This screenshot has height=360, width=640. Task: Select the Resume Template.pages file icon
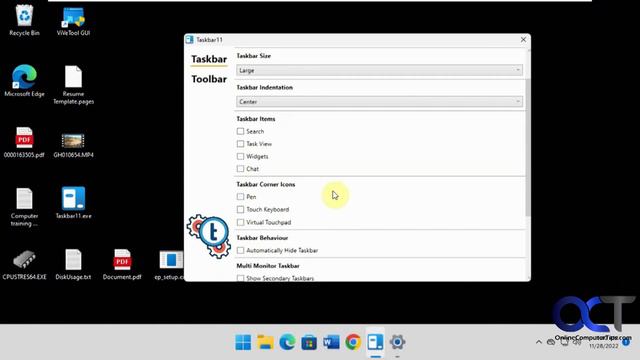pyautogui.click(x=73, y=85)
